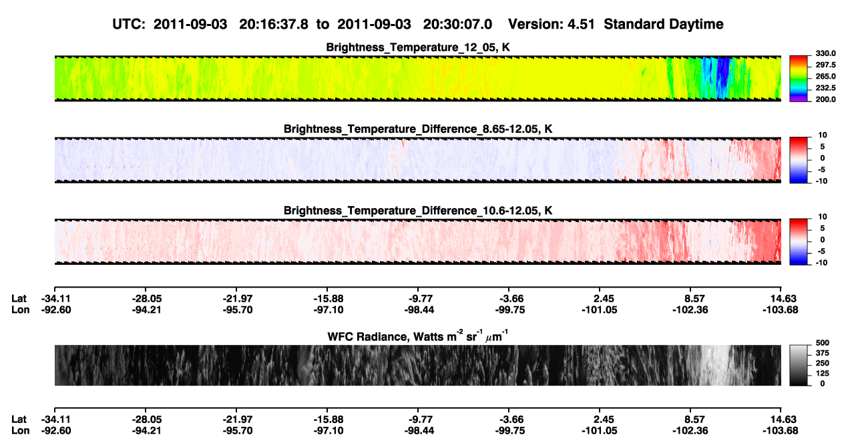The image size is (868, 445).
Task: Click 'Lat' label of axis under WFC Radiance
Action: (19, 419)
